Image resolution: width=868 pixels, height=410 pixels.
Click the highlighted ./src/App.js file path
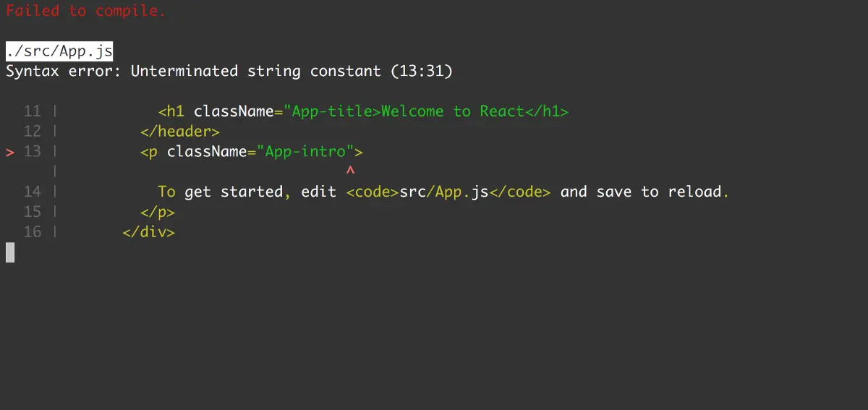pos(59,51)
